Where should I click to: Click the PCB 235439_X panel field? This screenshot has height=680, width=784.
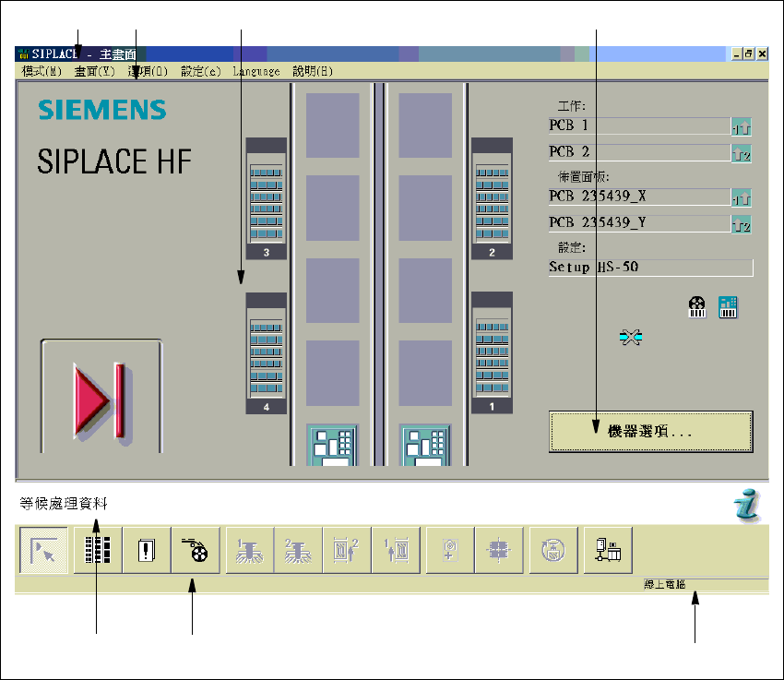639,197
